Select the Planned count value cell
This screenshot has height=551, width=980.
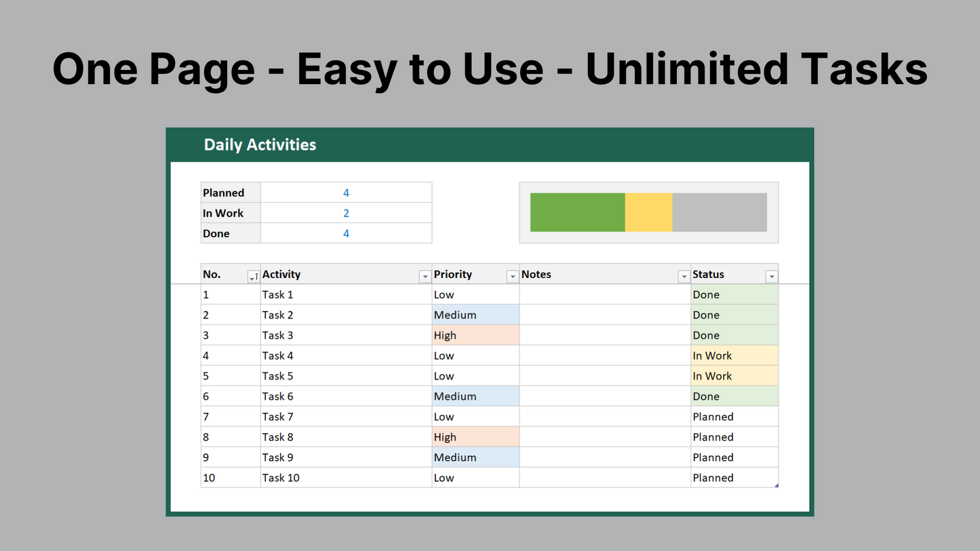tap(346, 192)
